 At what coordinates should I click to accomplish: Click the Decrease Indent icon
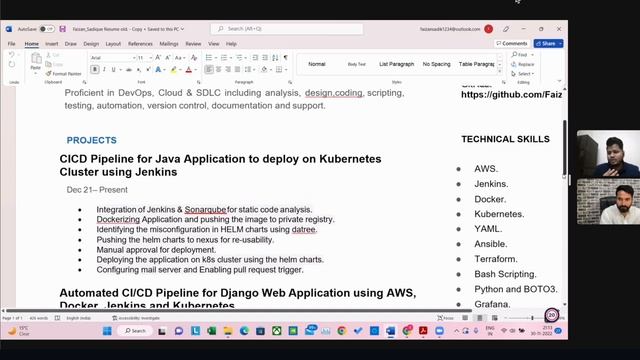255,58
